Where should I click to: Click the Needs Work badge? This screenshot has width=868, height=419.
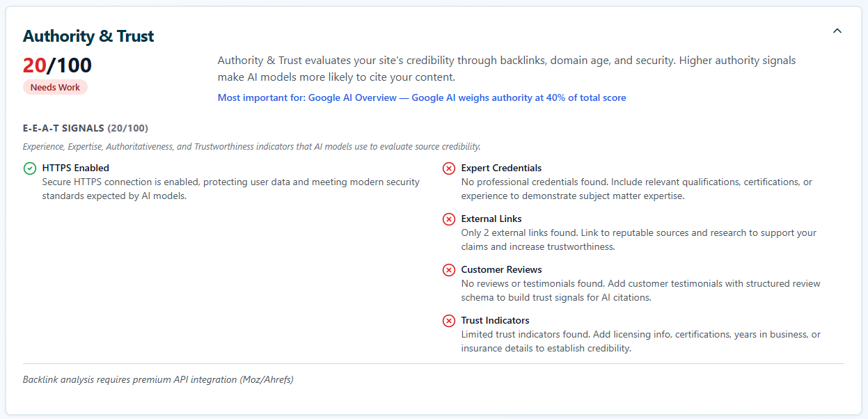(55, 86)
